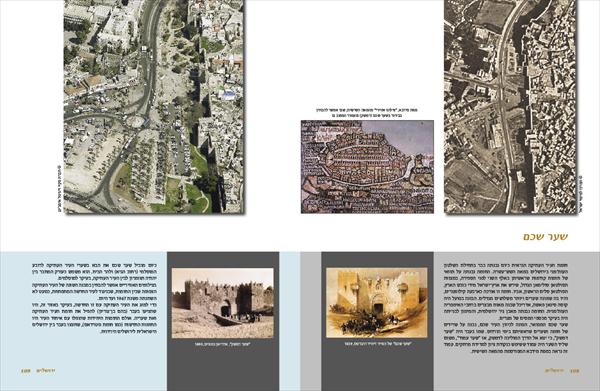This screenshot has height=391, width=600.
Task: Select the Madaba mosaic map image
Action: 367,166
